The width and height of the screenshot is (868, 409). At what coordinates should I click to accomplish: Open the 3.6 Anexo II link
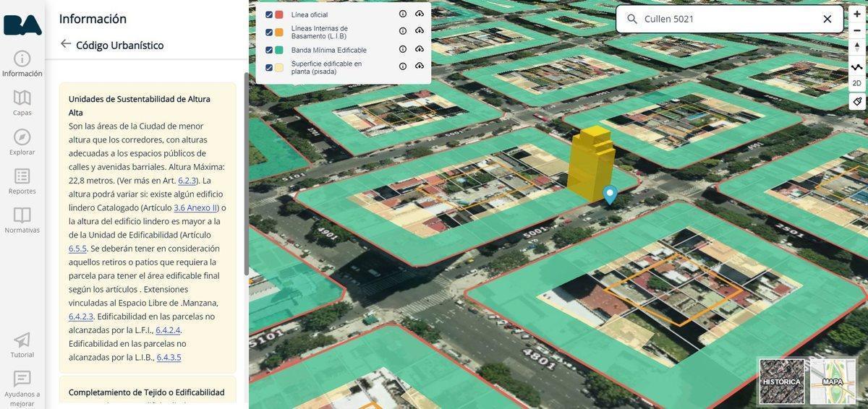(x=196, y=207)
